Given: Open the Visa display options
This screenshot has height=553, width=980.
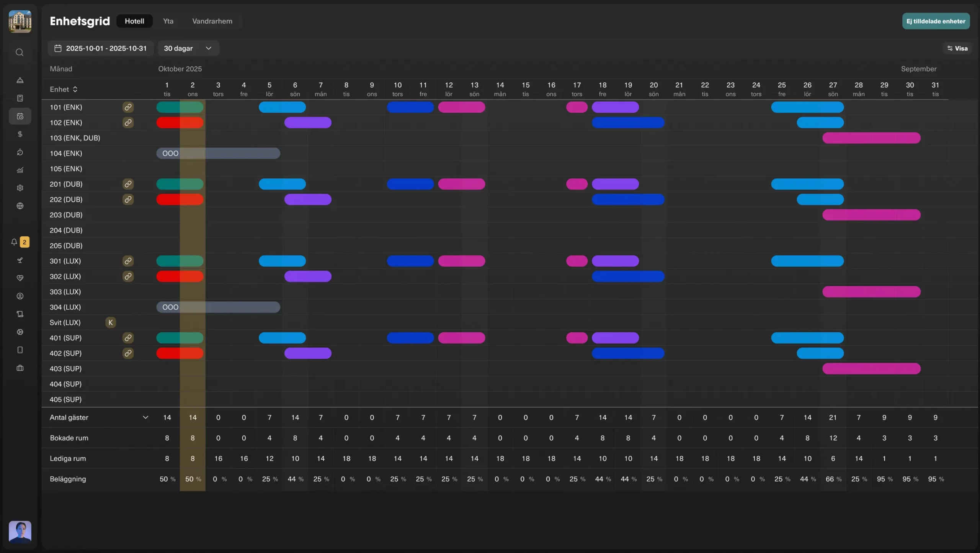Looking at the screenshot, I should [957, 48].
